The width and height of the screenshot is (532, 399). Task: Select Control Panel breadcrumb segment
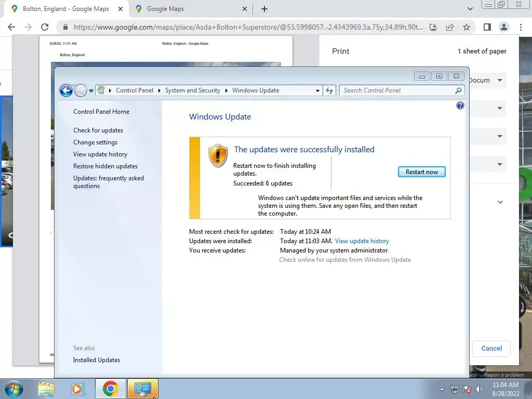pyautogui.click(x=135, y=90)
